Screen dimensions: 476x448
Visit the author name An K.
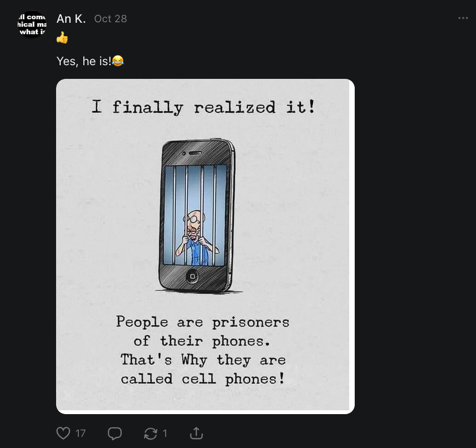coord(71,19)
